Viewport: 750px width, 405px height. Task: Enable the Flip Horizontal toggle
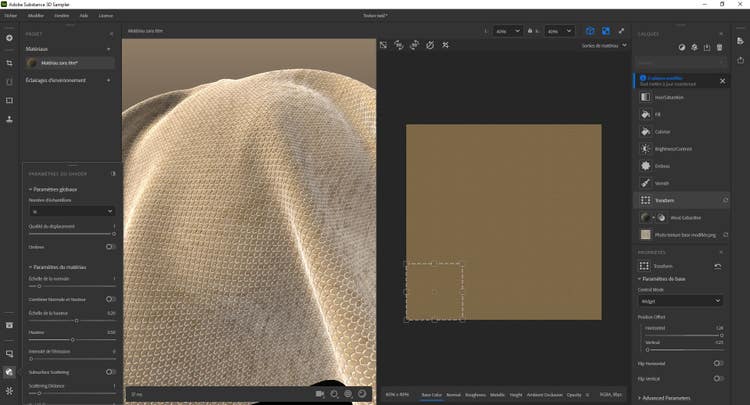pos(718,364)
